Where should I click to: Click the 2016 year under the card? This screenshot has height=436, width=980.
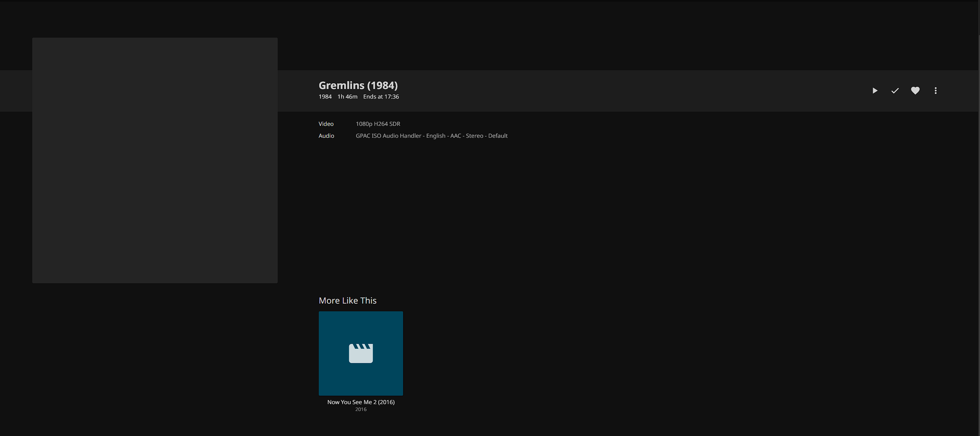[x=361, y=410]
